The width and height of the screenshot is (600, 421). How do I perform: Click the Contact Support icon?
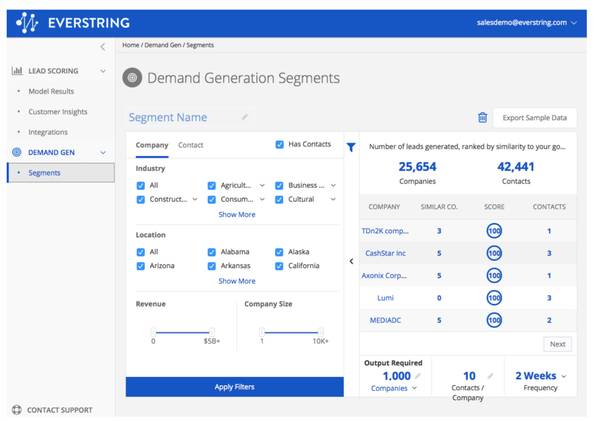pyautogui.click(x=16, y=410)
